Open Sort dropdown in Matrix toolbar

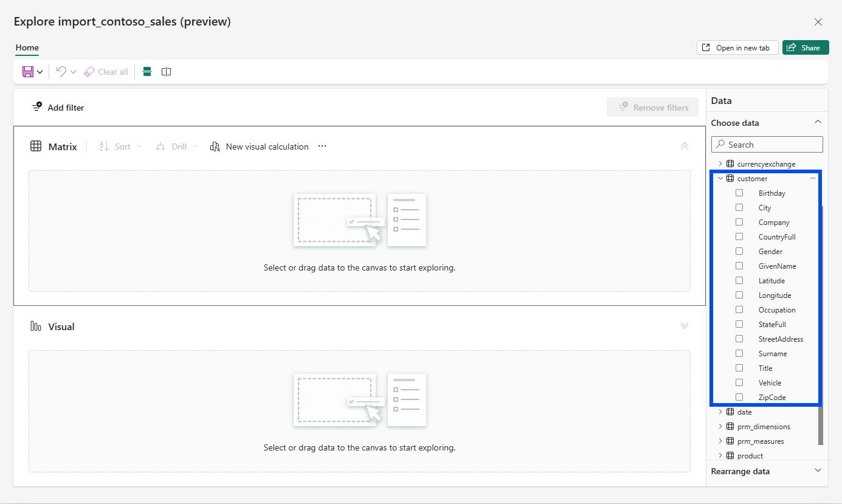(x=120, y=147)
